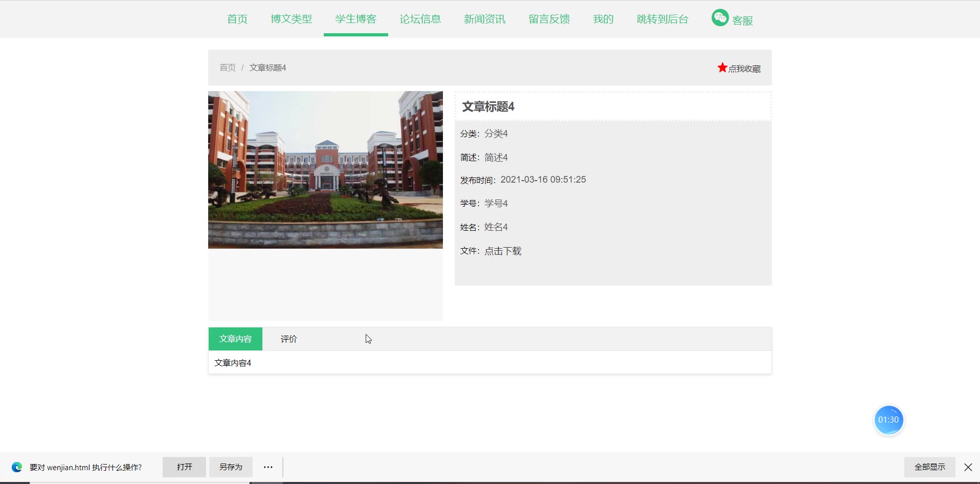The image size is (980, 484).
Task: Click 跳转到后台 to enter admin backend
Action: coord(662,19)
